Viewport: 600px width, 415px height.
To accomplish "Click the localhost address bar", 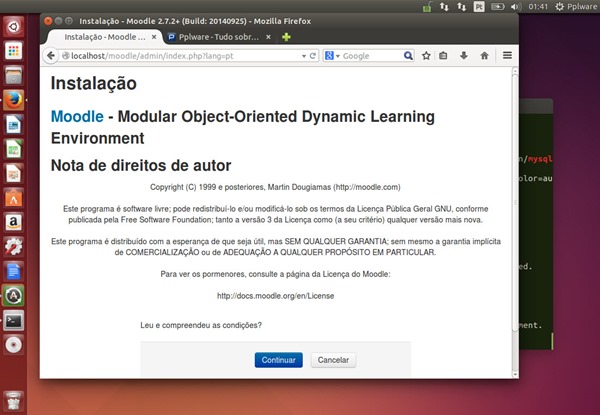I will coord(184,56).
